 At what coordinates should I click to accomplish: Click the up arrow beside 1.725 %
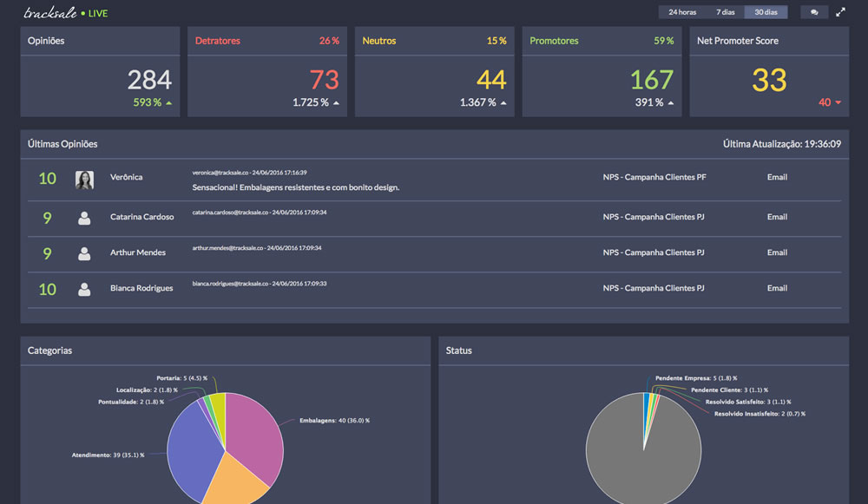pos(336,103)
